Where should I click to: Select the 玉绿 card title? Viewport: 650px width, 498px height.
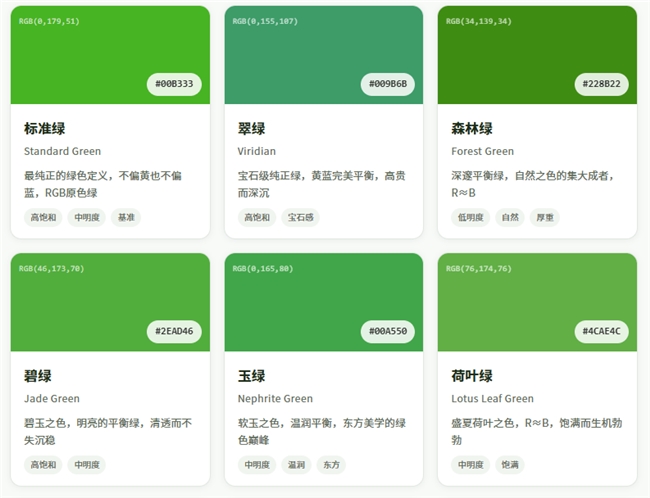tap(251, 376)
